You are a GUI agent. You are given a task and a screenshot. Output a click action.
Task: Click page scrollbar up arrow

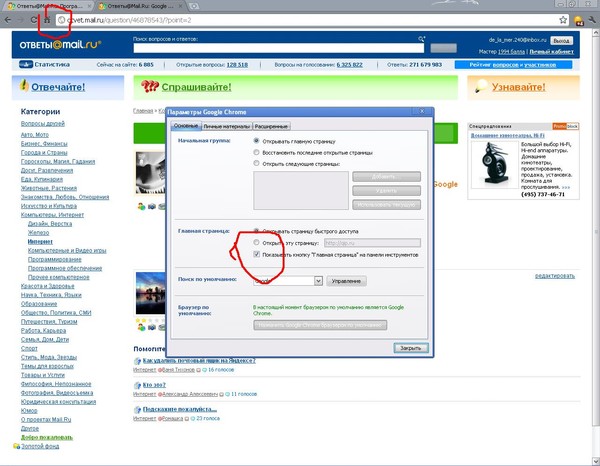coord(596,33)
